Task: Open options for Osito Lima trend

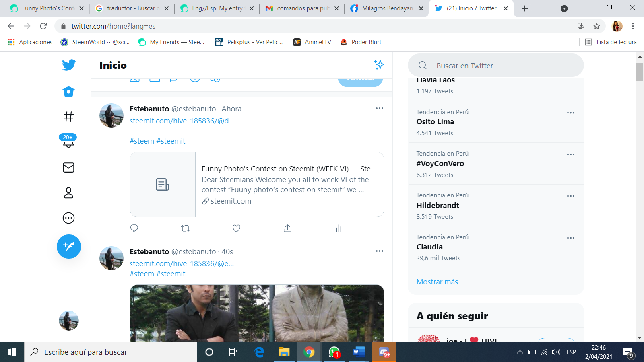Action: tap(571, 113)
